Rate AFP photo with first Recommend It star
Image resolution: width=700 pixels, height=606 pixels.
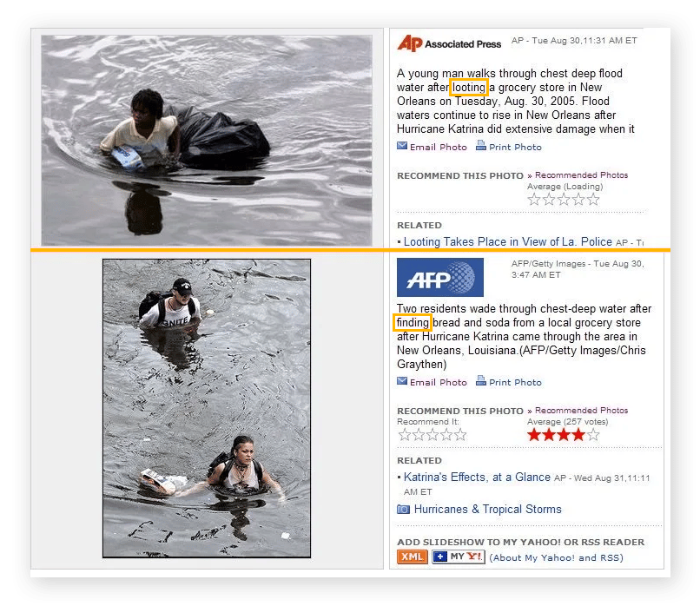404,435
